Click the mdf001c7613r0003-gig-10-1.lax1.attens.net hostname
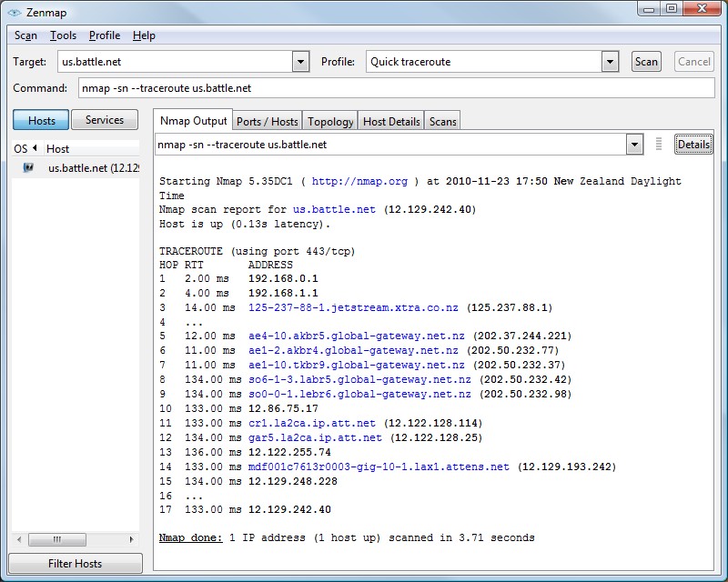 (x=379, y=467)
